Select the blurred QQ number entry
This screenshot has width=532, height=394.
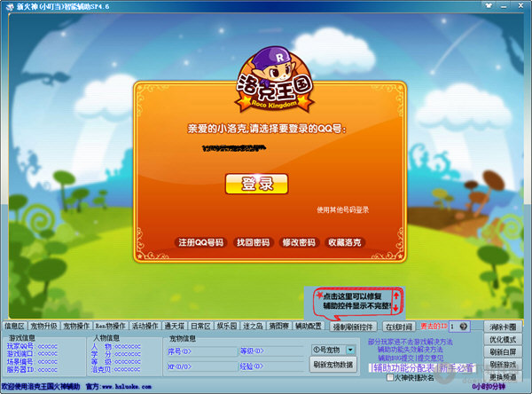tap(233, 148)
